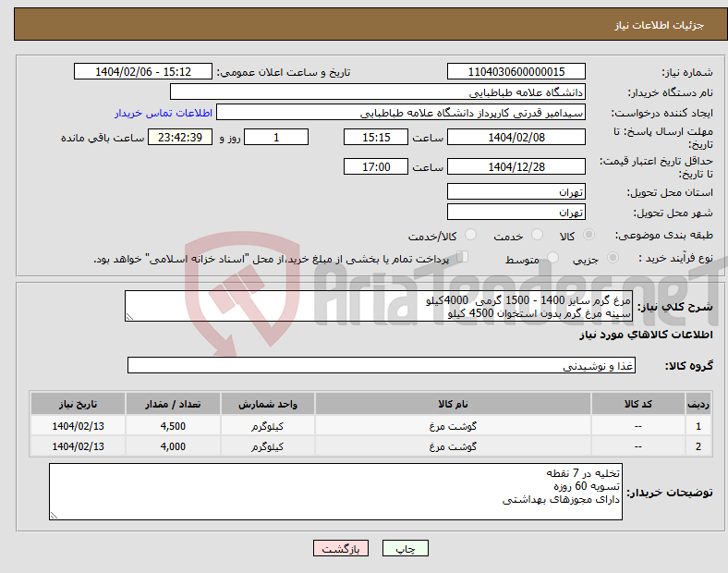This screenshot has width=728, height=573.
Task: Click the کد کالا column header
Action: (x=638, y=404)
